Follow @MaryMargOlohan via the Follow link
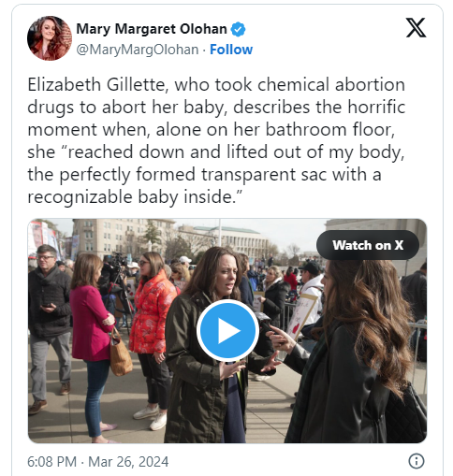This screenshot has width=453, height=476. [231, 50]
